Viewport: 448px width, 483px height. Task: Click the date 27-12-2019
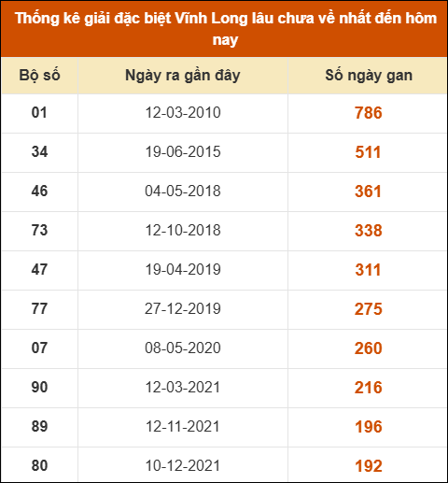click(183, 308)
